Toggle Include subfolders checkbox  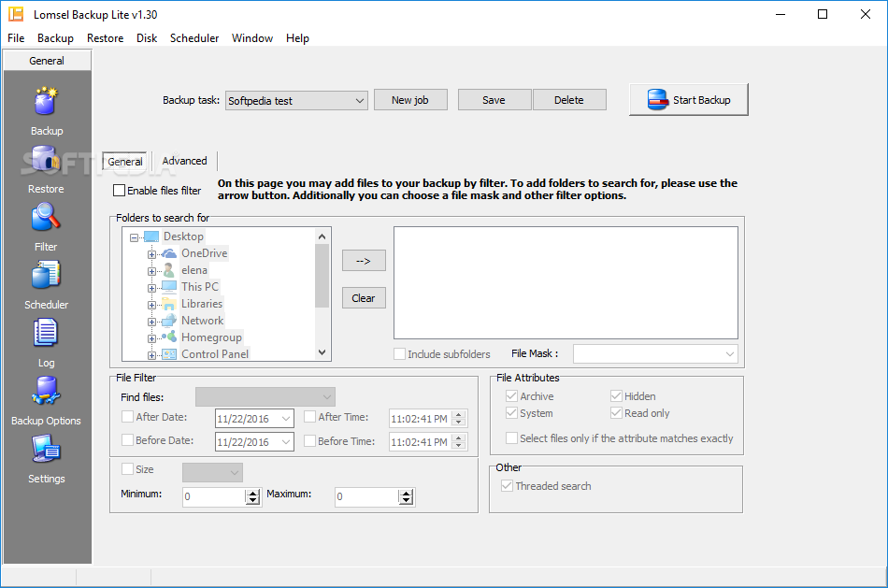pos(399,354)
